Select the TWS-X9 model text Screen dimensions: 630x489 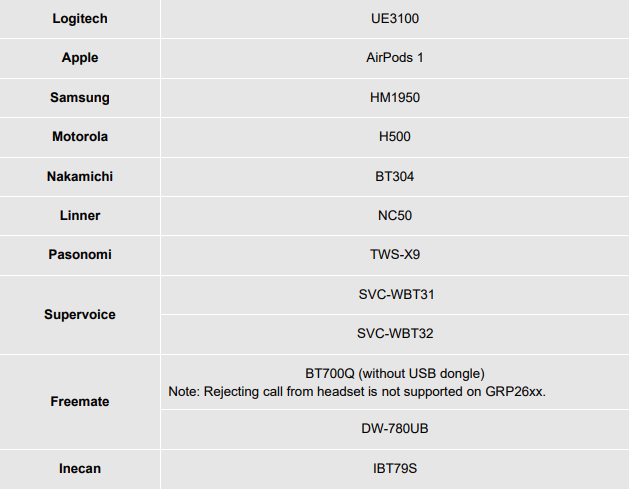pos(395,255)
